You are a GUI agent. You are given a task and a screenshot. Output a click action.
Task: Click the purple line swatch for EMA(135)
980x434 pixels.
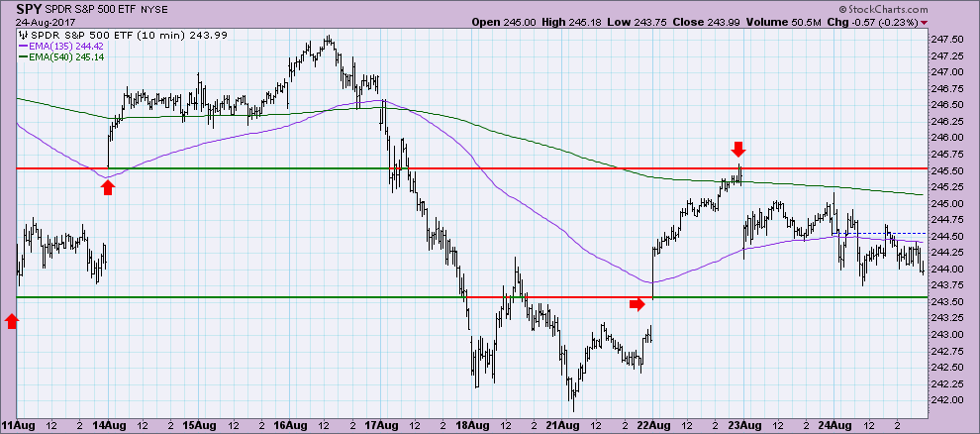[24, 46]
